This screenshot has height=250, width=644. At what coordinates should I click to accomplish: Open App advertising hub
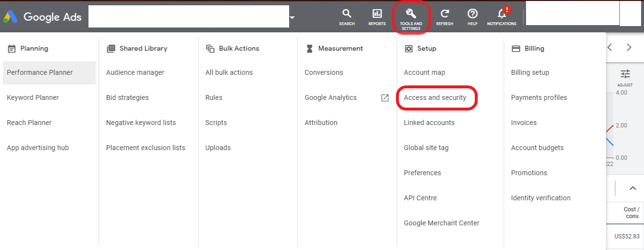point(38,148)
